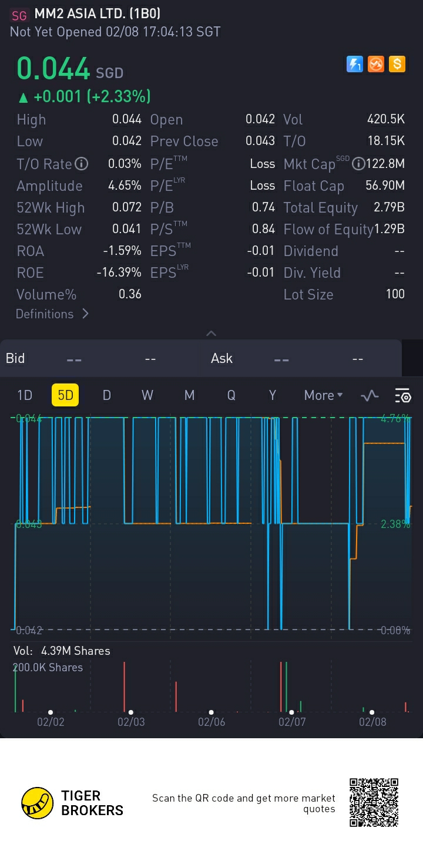Open the chart indicator waveform icon
This screenshot has height=868, width=423.
coord(370,396)
